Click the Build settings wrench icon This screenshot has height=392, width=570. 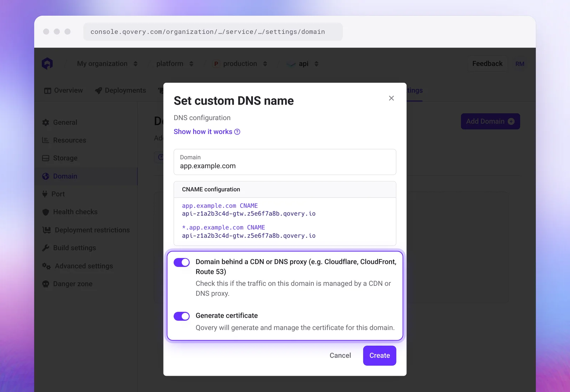click(46, 248)
